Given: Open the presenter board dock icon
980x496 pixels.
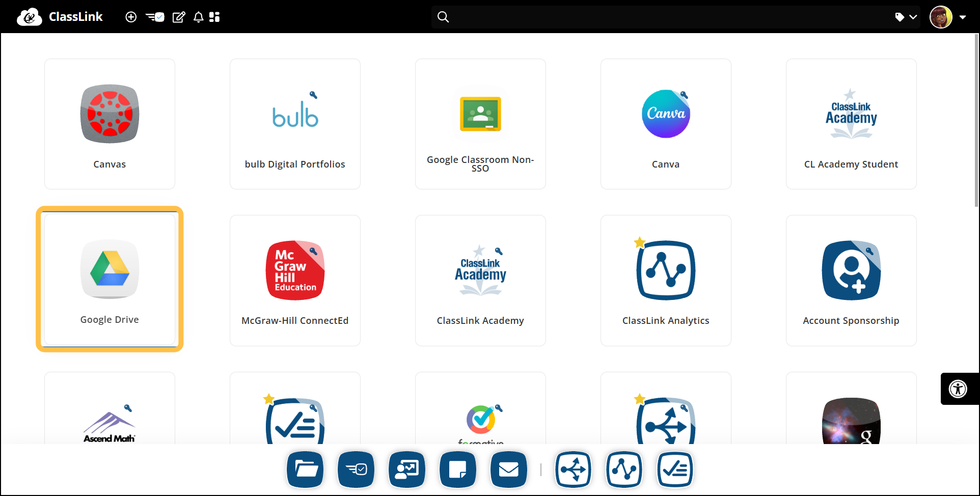Looking at the screenshot, I should pos(407,469).
